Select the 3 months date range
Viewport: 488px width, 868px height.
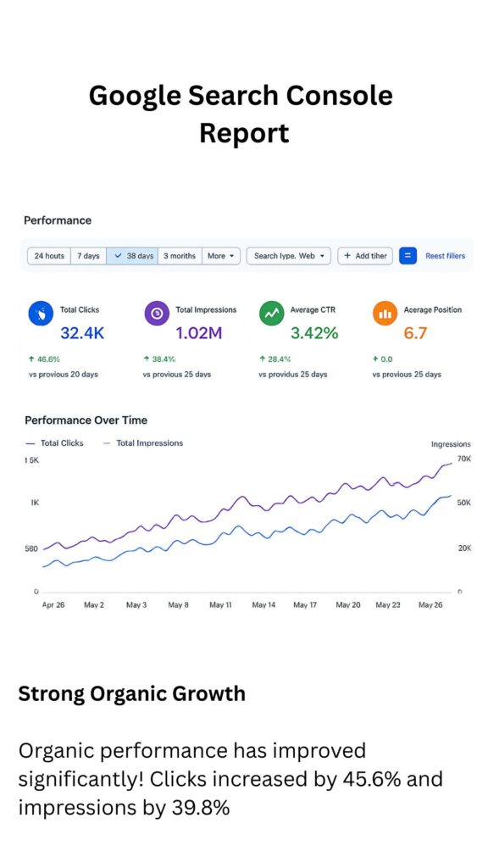coord(180,256)
